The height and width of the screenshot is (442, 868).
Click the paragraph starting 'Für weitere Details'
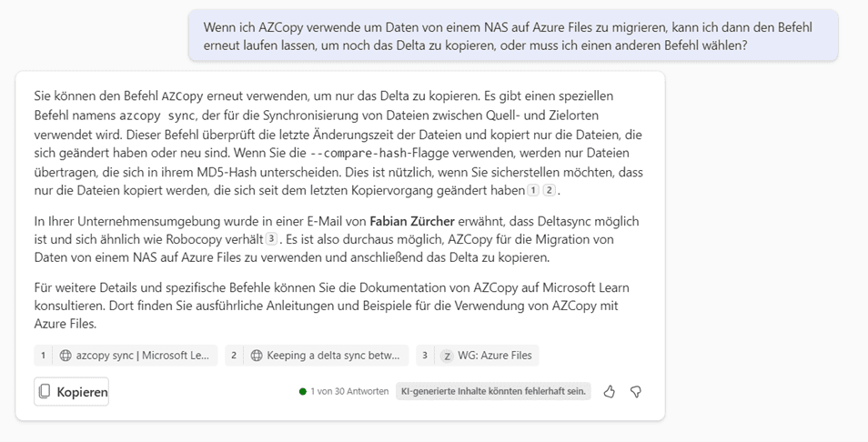(x=332, y=306)
